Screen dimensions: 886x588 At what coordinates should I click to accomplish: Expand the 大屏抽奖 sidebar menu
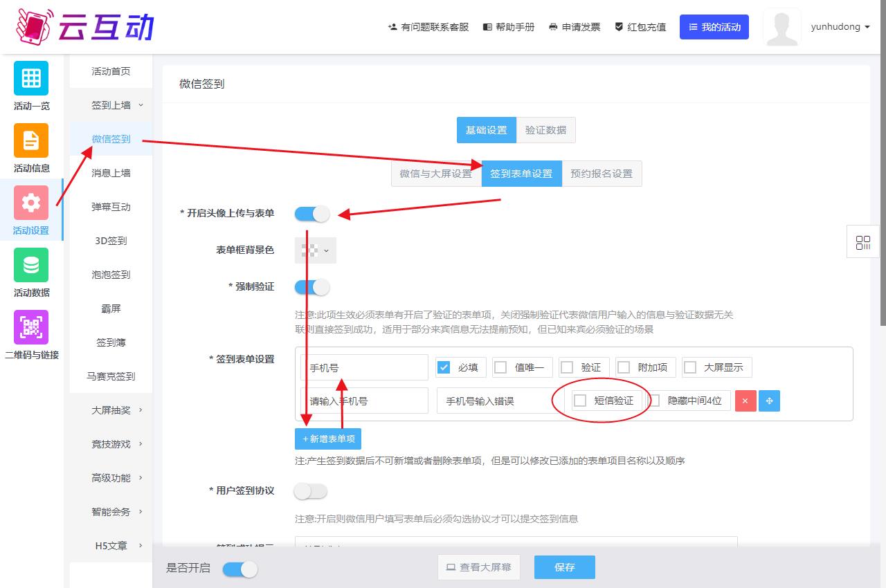[116, 410]
